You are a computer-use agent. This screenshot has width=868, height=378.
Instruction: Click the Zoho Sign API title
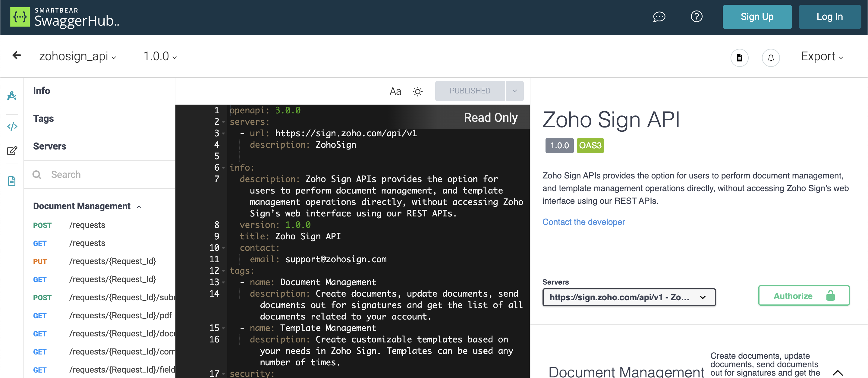click(611, 120)
